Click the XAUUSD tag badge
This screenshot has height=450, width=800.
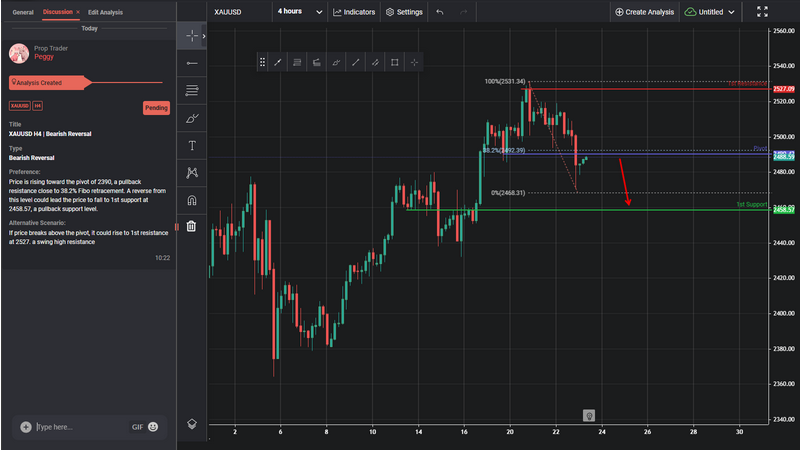point(20,106)
